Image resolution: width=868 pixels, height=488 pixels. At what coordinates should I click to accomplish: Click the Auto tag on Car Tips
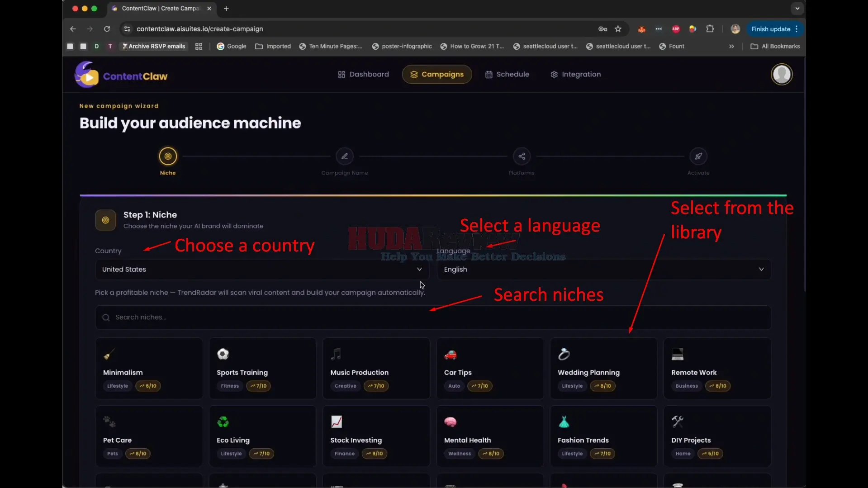coord(454,386)
